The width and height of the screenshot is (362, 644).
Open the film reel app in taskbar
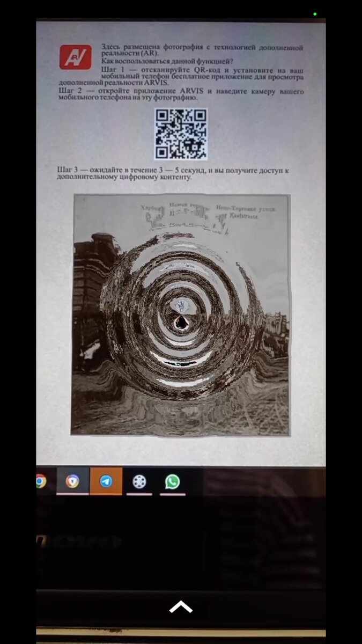coord(139,481)
